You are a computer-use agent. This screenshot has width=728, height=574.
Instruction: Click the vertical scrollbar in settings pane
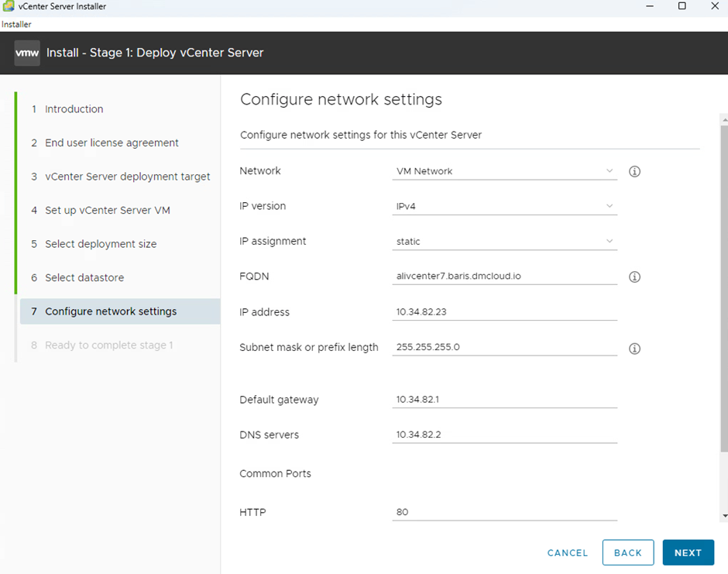[723, 287]
